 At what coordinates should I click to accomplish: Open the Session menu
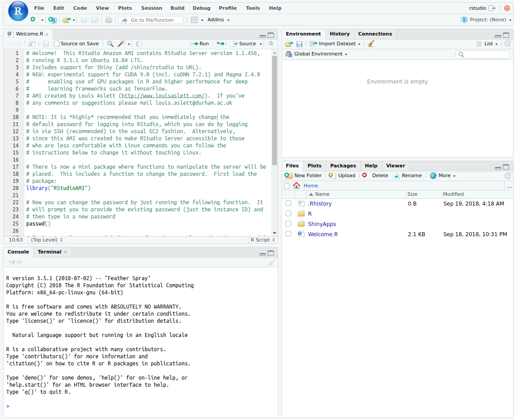151,8
